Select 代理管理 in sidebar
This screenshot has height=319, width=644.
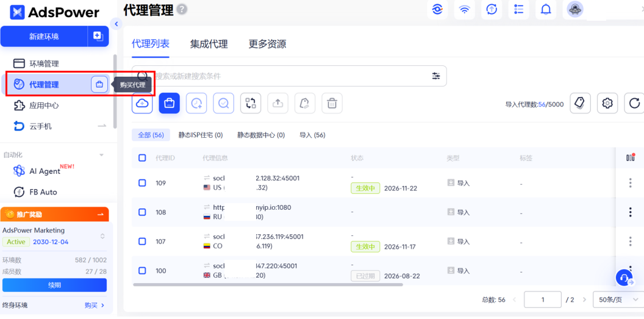45,85
